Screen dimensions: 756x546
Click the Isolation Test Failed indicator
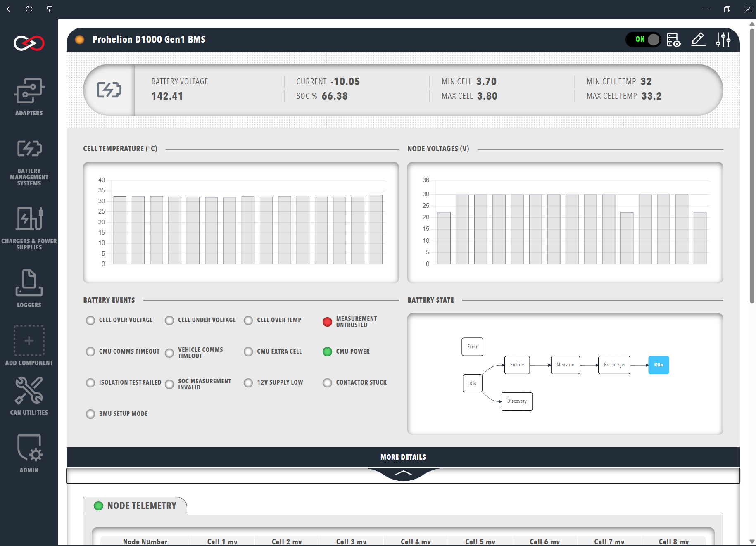tap(90, 383)
